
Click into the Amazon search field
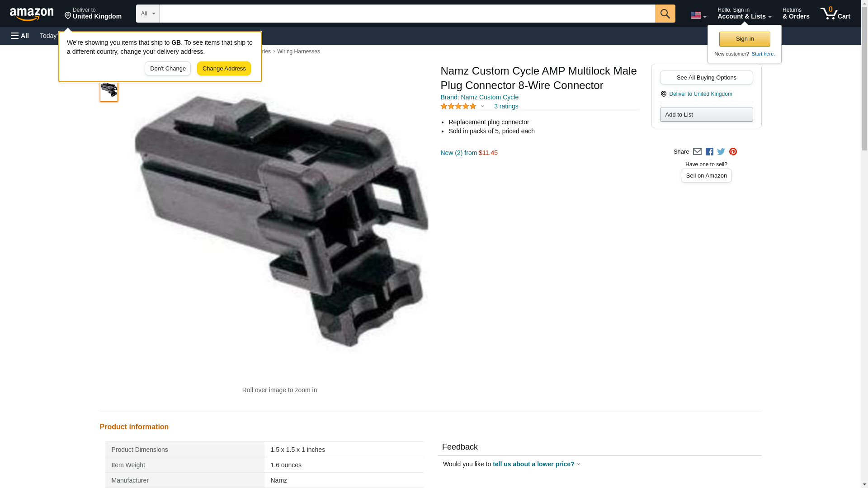pyautogui.click(x=407, y=14)
